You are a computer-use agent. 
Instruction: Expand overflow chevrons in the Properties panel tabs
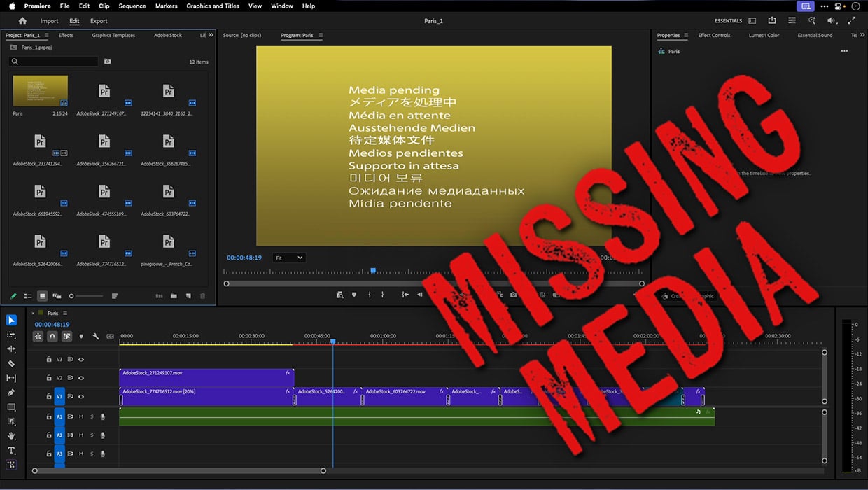tap(863, 35)
